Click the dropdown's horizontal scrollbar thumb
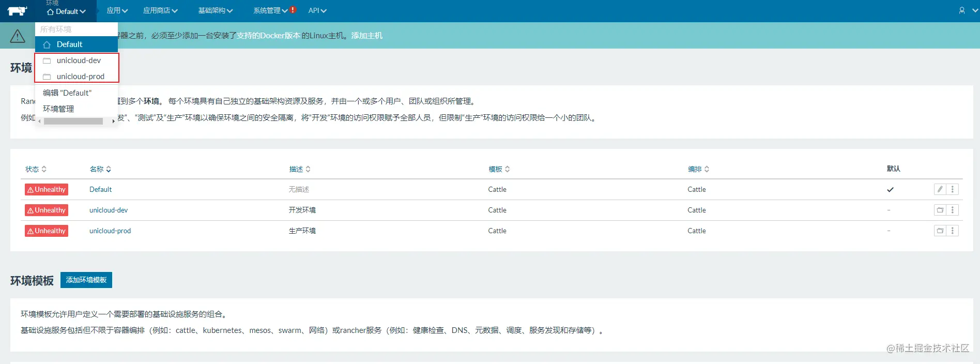The width and height of the screenshot is (980, 364). tap(73, 121)
